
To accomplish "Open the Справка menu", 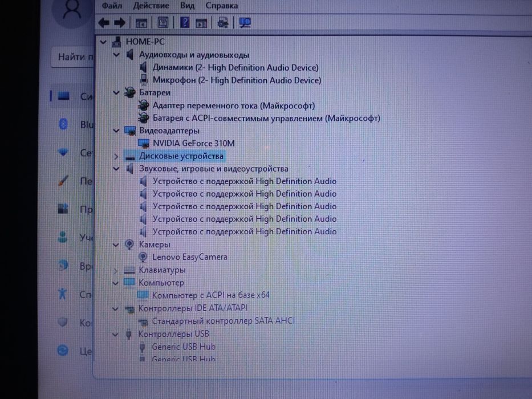I will click(222, 6).
